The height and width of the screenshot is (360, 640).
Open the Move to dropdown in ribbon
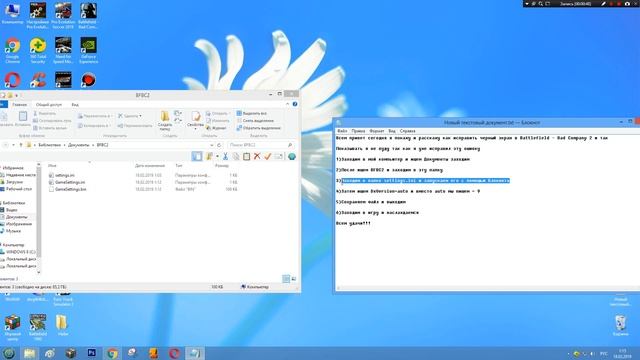point(94,116)
